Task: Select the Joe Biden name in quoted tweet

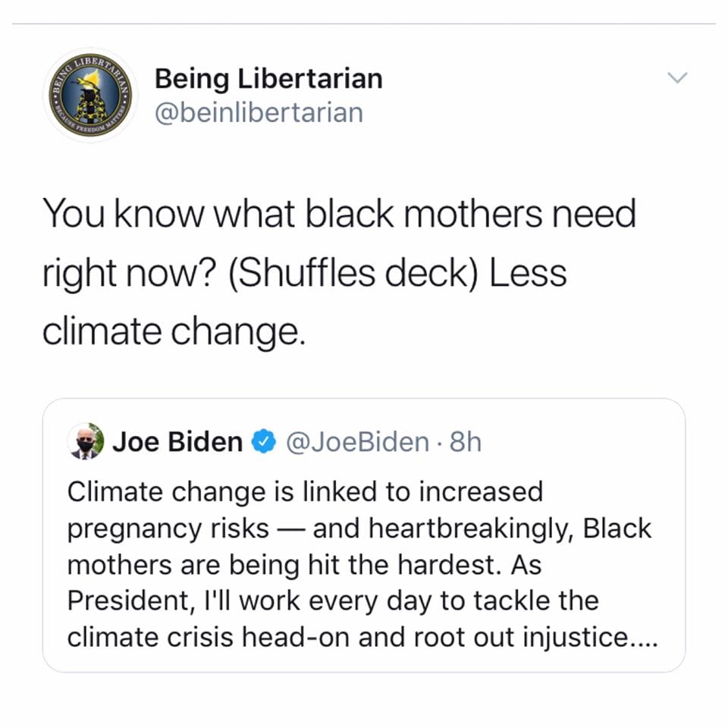Action: point(177,441)
